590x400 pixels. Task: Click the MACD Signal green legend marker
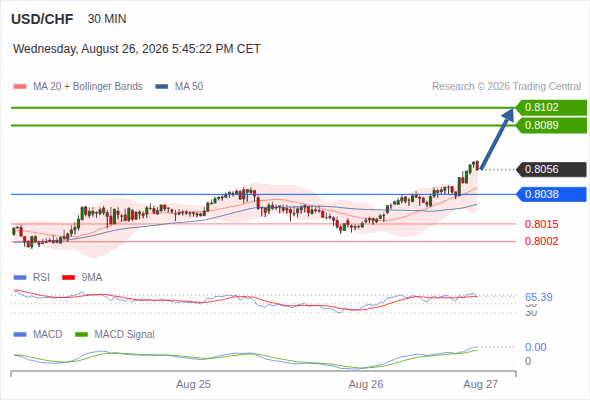81,334
